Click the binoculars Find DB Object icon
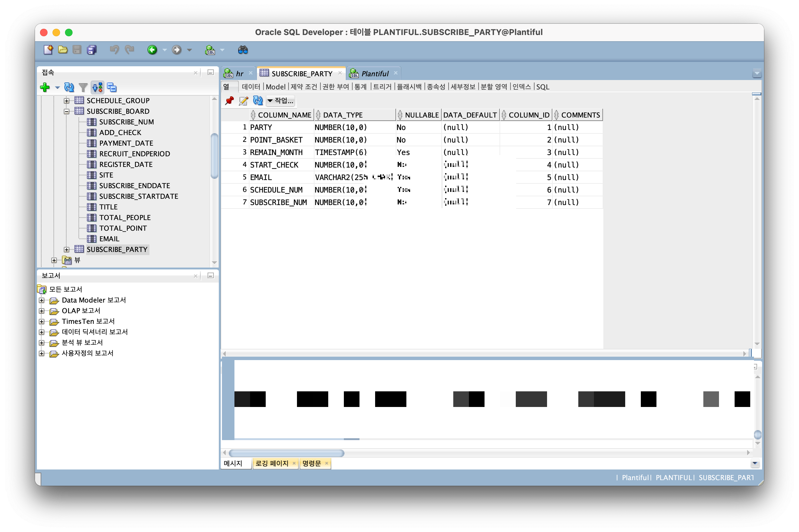Image resolution: width=799 pixels, height=532 pixels. pyautogui.click(x=243, y=50)
